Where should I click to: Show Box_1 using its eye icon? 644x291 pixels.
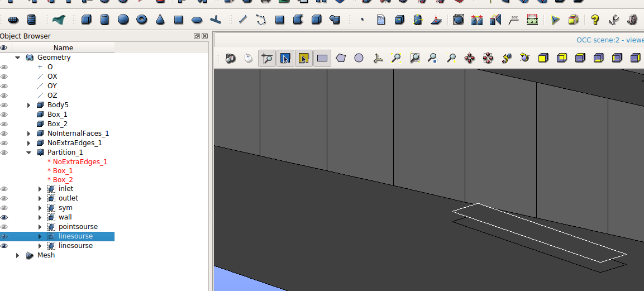[4, 115]
